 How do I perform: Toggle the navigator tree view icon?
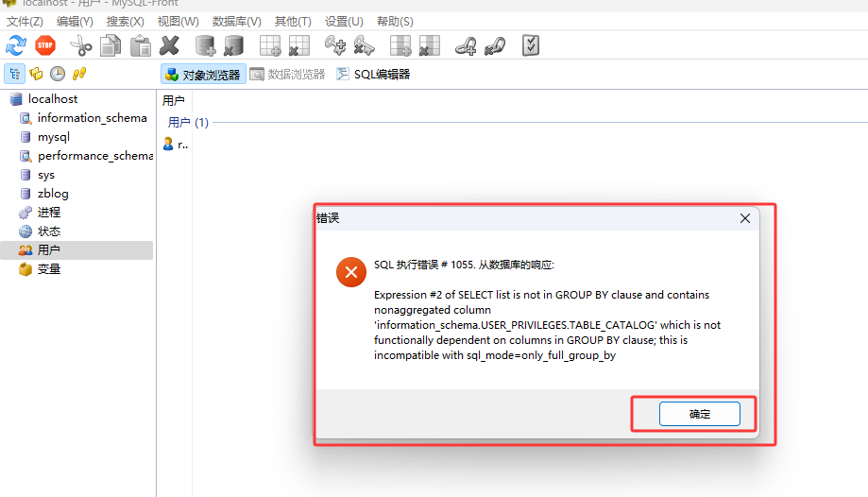tap(15, 74)
